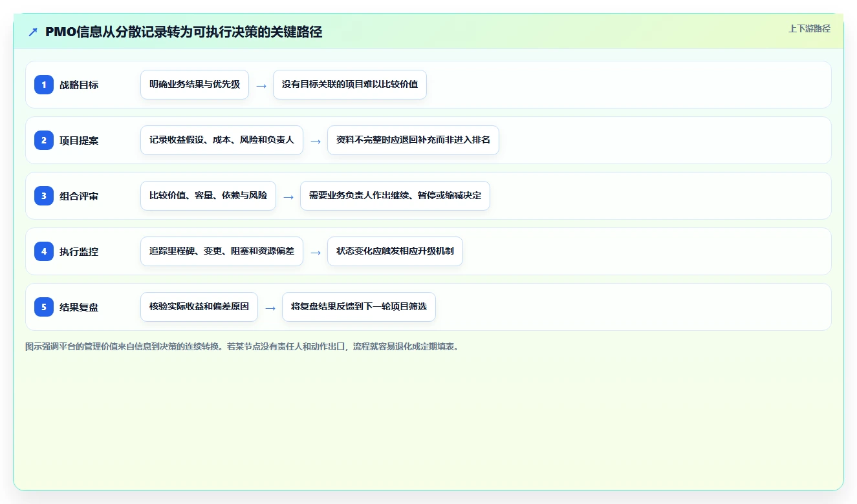Image resolution: width=857 pixels, height=504 pixels.
Task: Click the 战略目标 step label
Action: tap(79, 85)
